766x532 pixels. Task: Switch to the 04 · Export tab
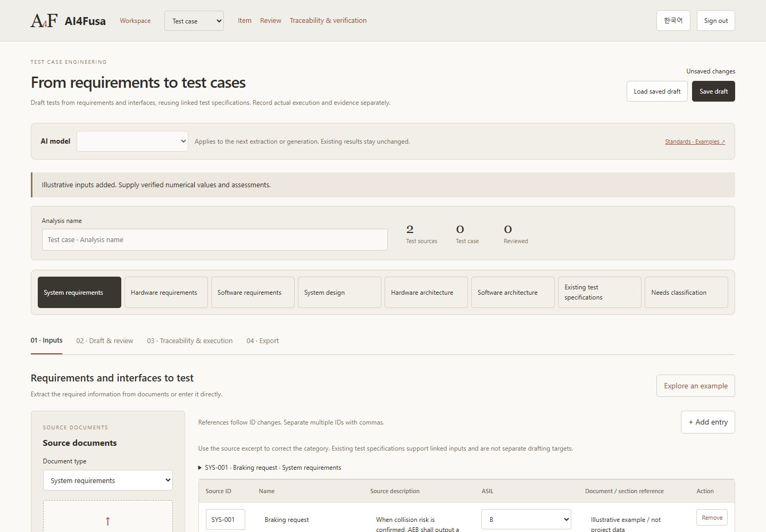click(263, 341)
